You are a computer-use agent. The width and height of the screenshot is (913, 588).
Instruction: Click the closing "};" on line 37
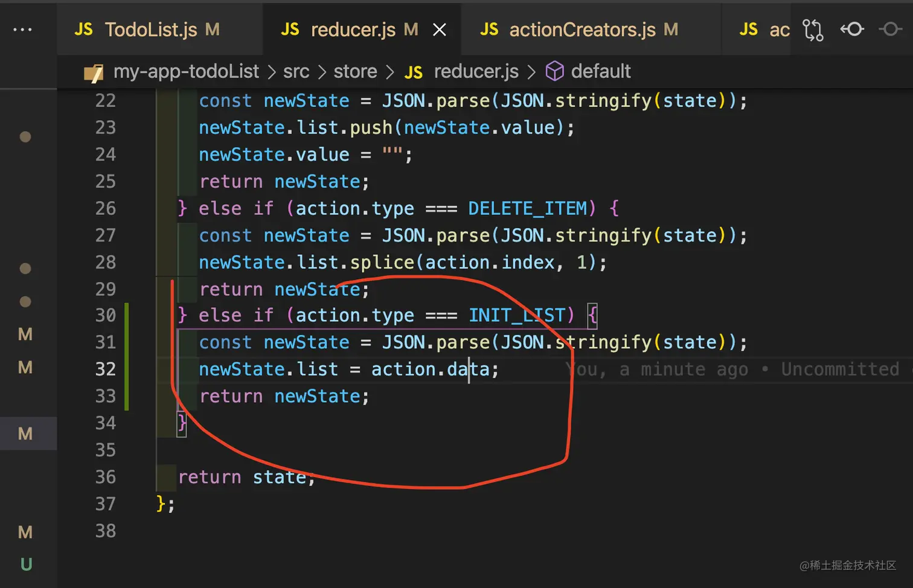tap(165, 503)
